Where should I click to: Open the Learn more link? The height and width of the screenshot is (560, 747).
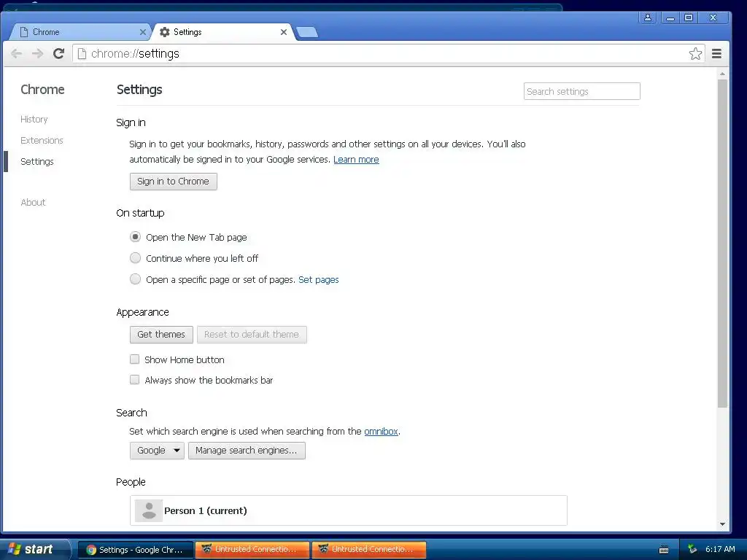tap(356, 160)
